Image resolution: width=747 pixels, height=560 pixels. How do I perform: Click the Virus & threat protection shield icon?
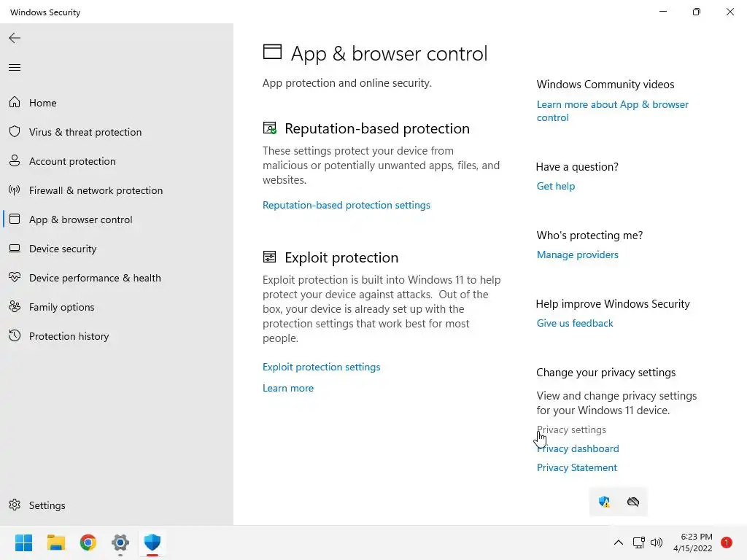[15, 131]
